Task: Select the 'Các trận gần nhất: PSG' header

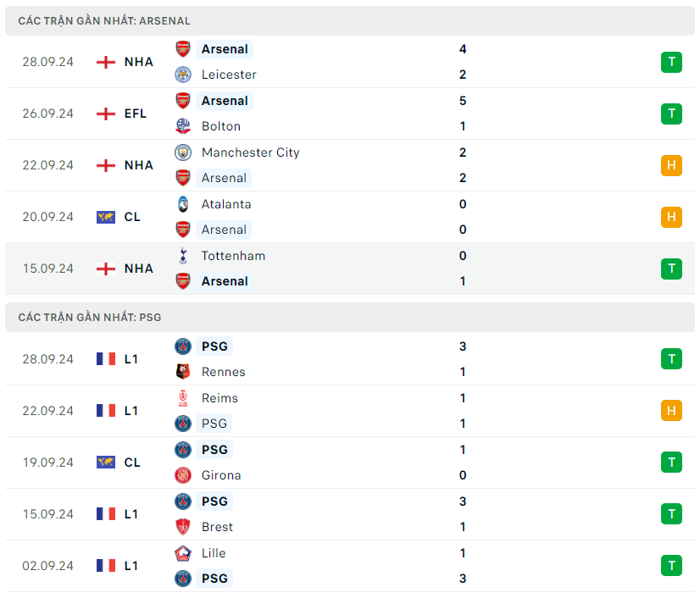Action: 90,318
